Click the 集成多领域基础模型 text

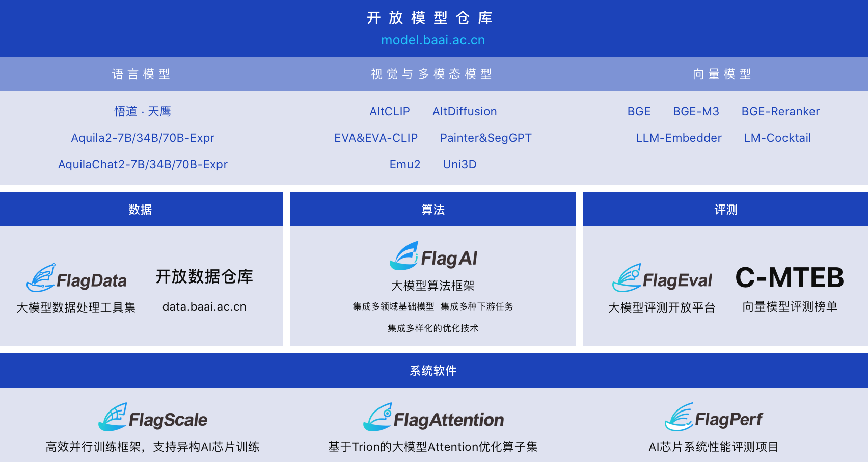394,306
